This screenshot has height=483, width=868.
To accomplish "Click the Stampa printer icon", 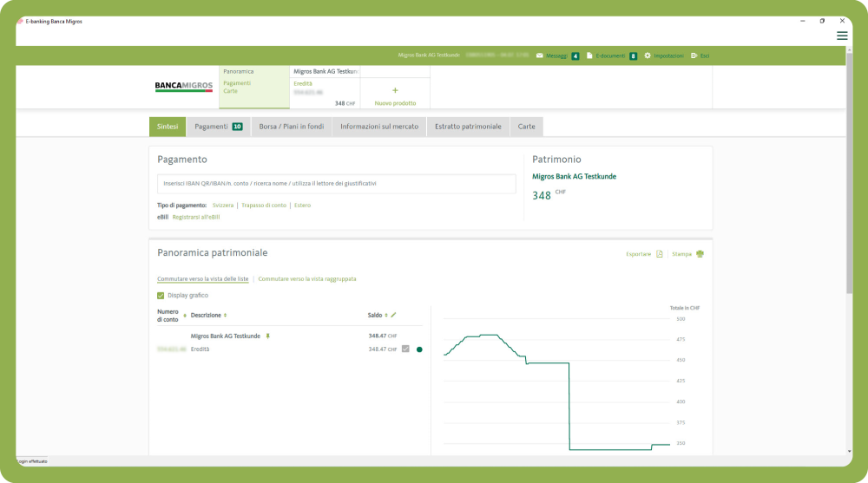I will click(700, 254).
